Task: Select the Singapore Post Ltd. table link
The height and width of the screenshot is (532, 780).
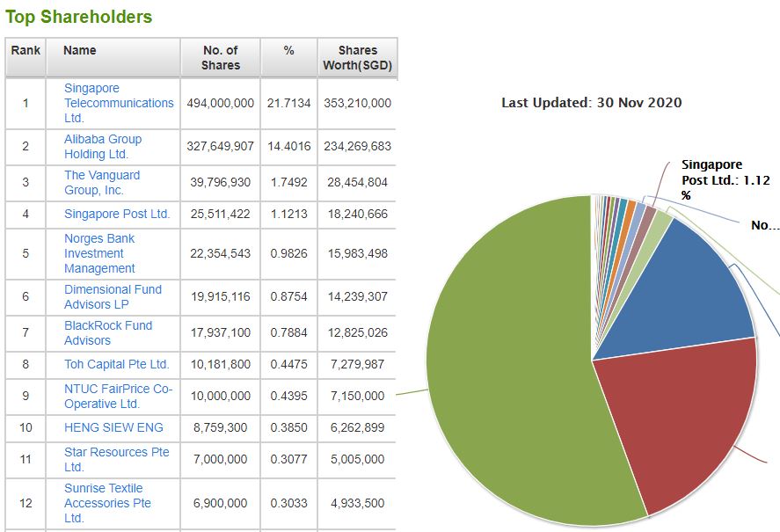Action: (x=117, y=214)
